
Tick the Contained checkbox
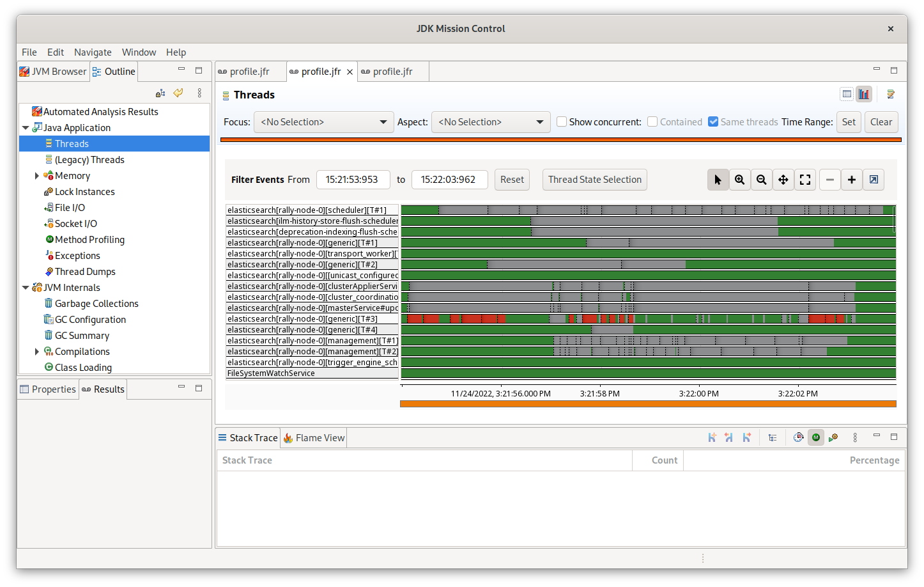652,121
